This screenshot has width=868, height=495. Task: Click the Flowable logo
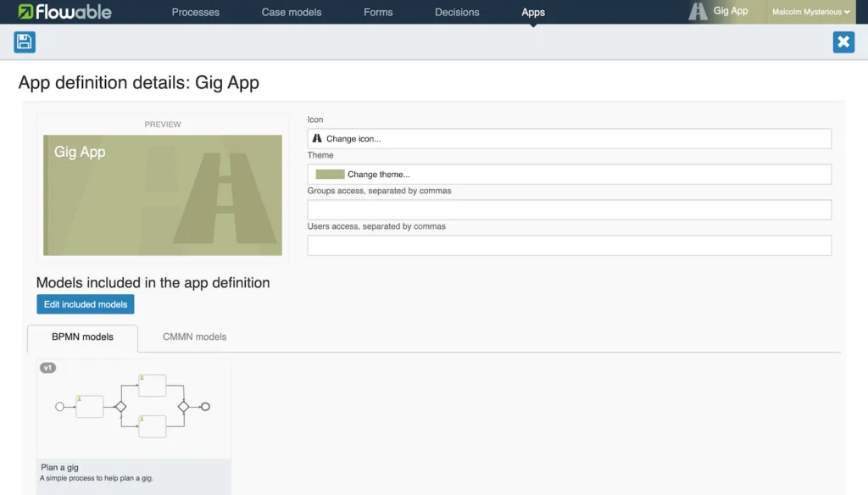pos(64,12)
